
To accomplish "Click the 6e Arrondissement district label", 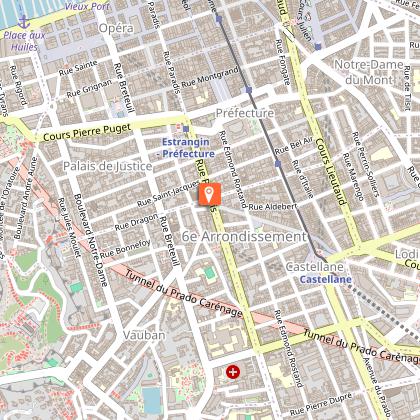I will tap(244, 236).
